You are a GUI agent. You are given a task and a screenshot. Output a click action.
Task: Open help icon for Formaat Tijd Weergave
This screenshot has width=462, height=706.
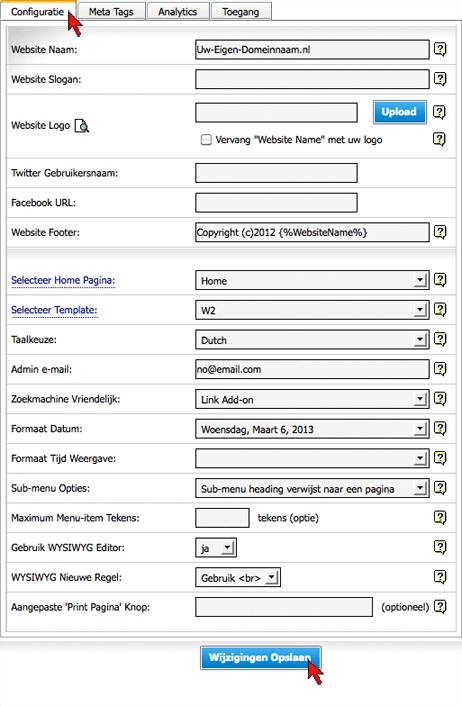440,458
